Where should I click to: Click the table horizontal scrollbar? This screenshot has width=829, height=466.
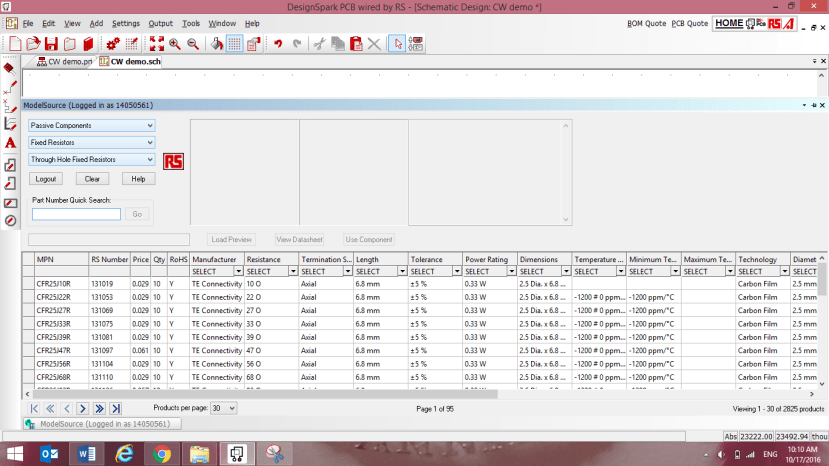(265, 394)
